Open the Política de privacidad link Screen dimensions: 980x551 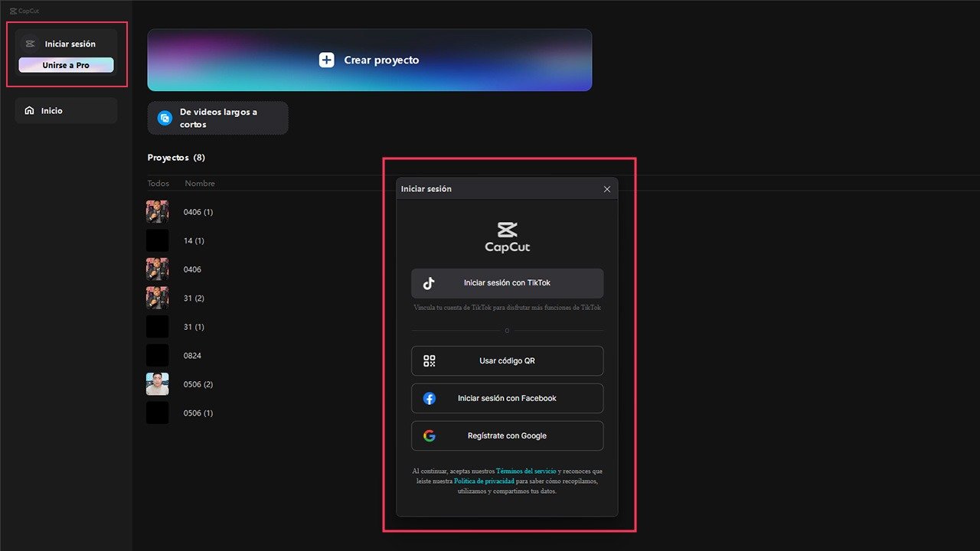[483, 481]
